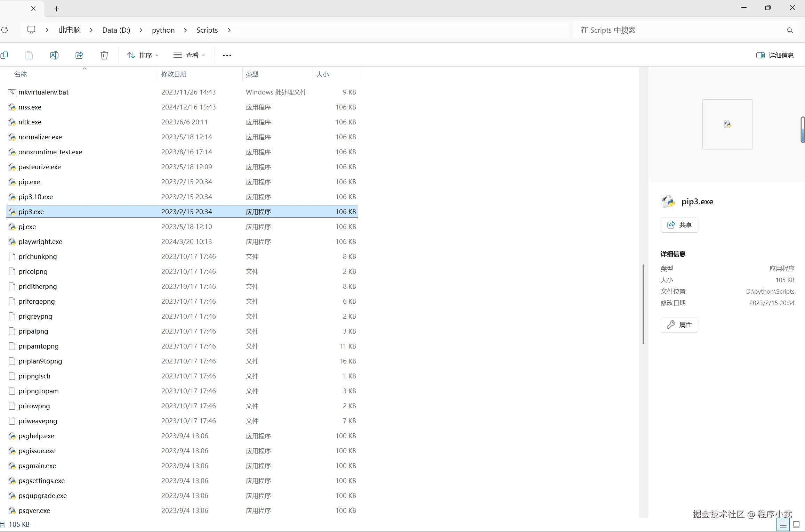Click the Delete trash icon

click(104, 55)
